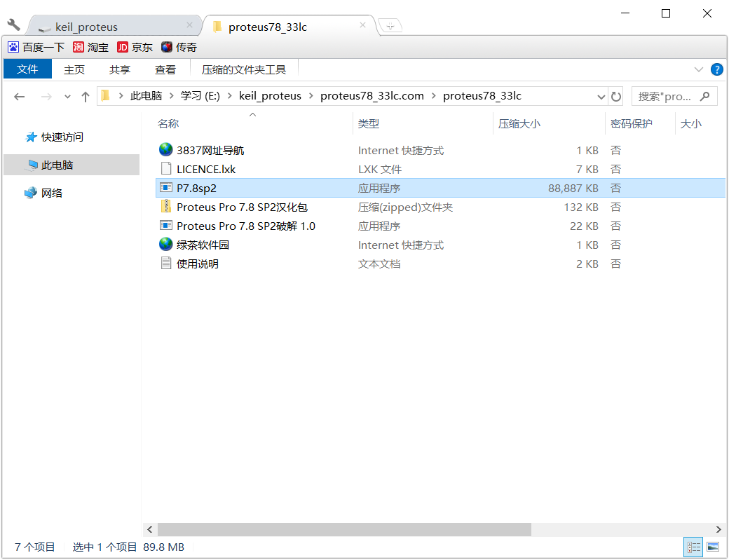Go forward with the right arrow
Screen dimensions: 729x560
46,97
